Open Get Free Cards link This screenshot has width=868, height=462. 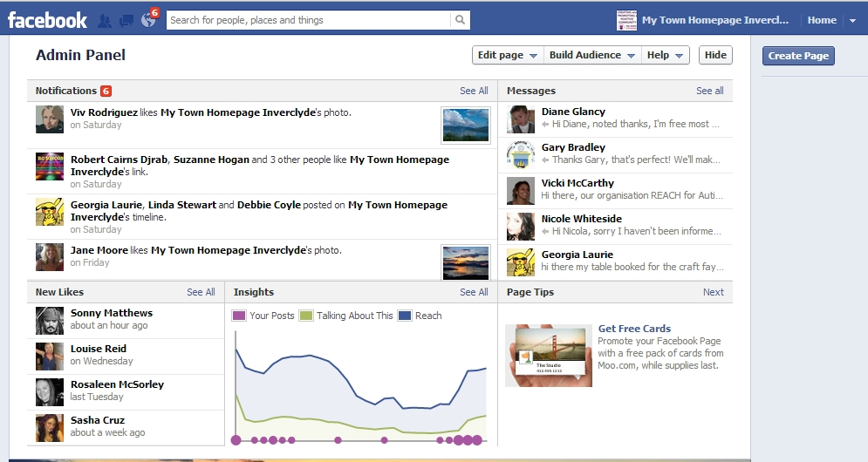pos(634,329)
